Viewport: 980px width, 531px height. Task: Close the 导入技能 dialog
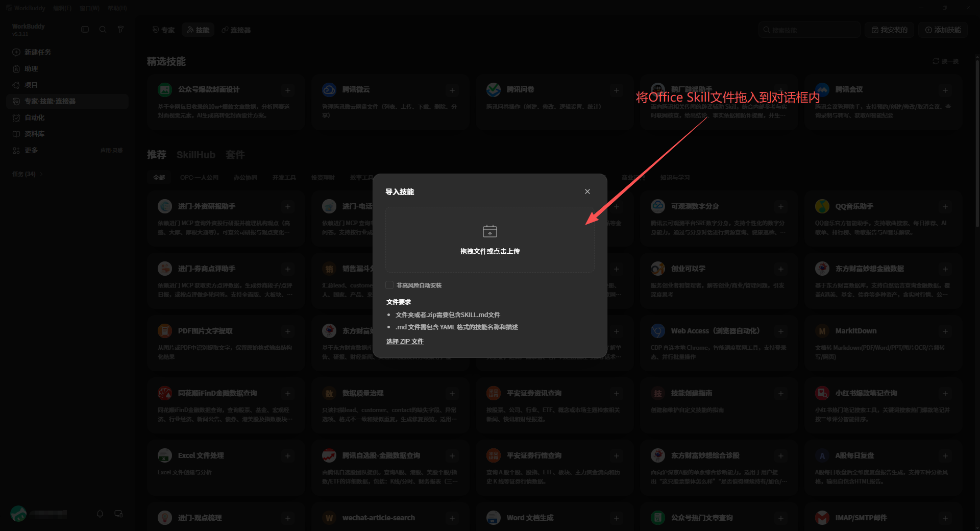click(x=587, y=191)
